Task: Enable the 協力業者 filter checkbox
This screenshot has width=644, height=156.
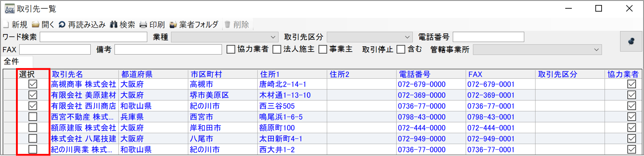Action: coord(231,50)
